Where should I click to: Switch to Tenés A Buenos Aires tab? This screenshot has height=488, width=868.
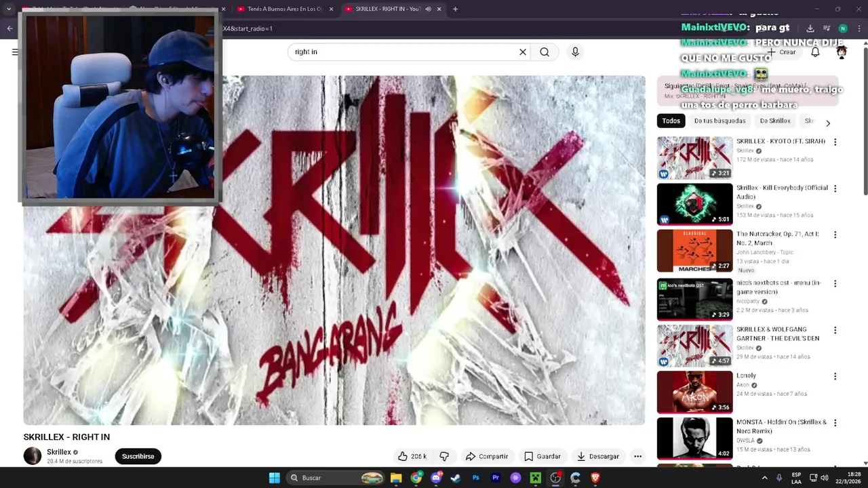285,9
